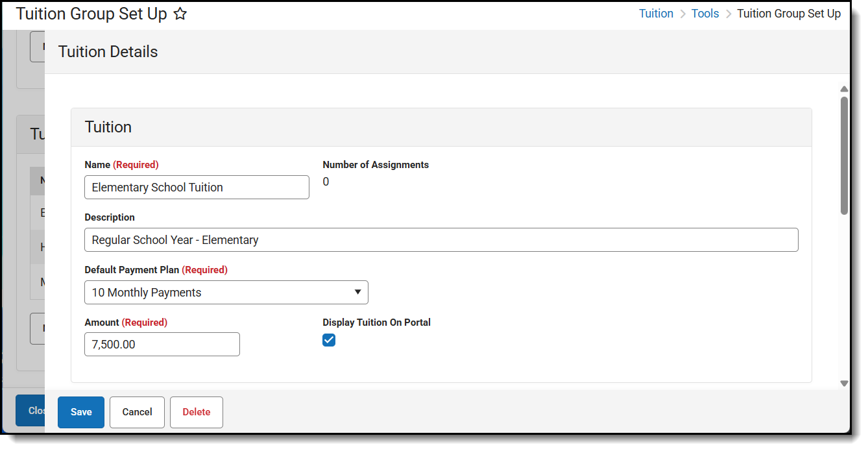
Task: Click the Number of Assignments value
Action: [326, 182]
